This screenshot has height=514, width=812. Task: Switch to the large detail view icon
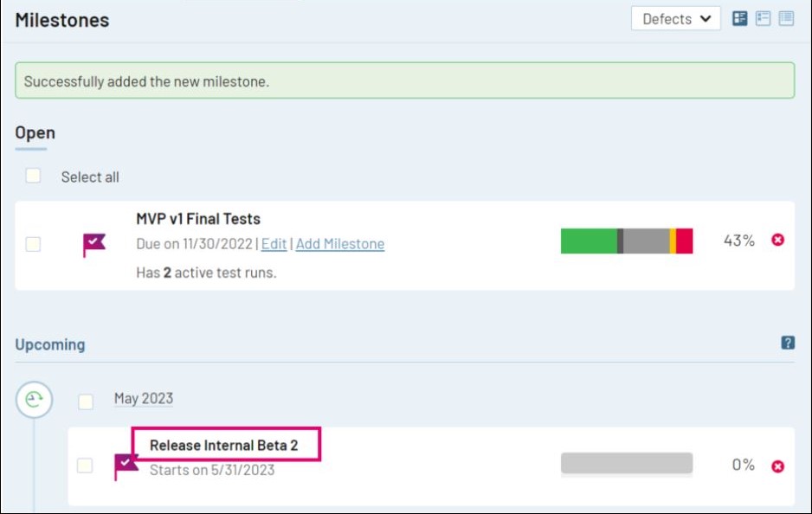(x=740, y=18)
